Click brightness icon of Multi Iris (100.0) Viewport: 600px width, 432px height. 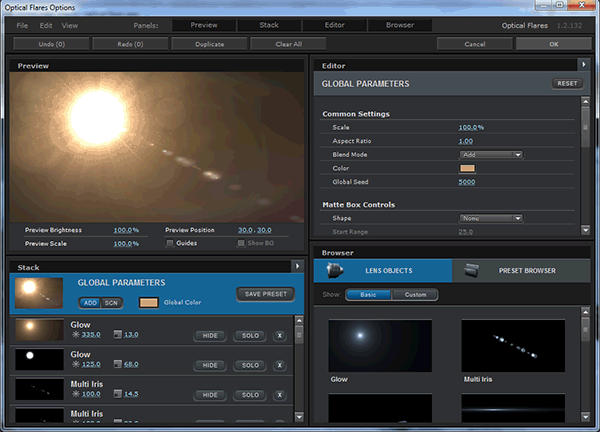(76, 394)
